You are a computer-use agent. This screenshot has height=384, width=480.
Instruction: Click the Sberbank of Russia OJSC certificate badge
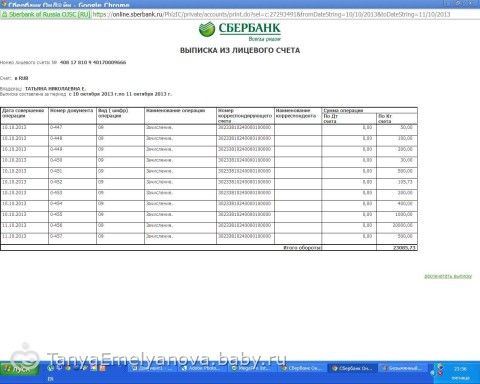pos(46,15)
